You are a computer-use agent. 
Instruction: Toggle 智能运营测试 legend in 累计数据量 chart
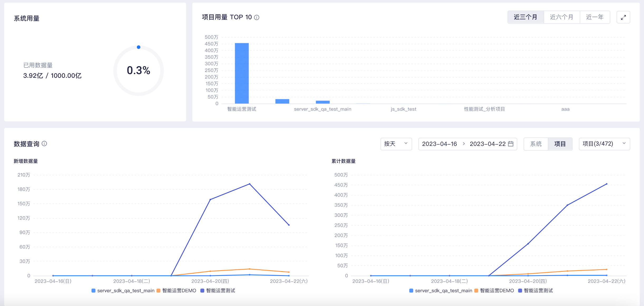pos(535,290)
